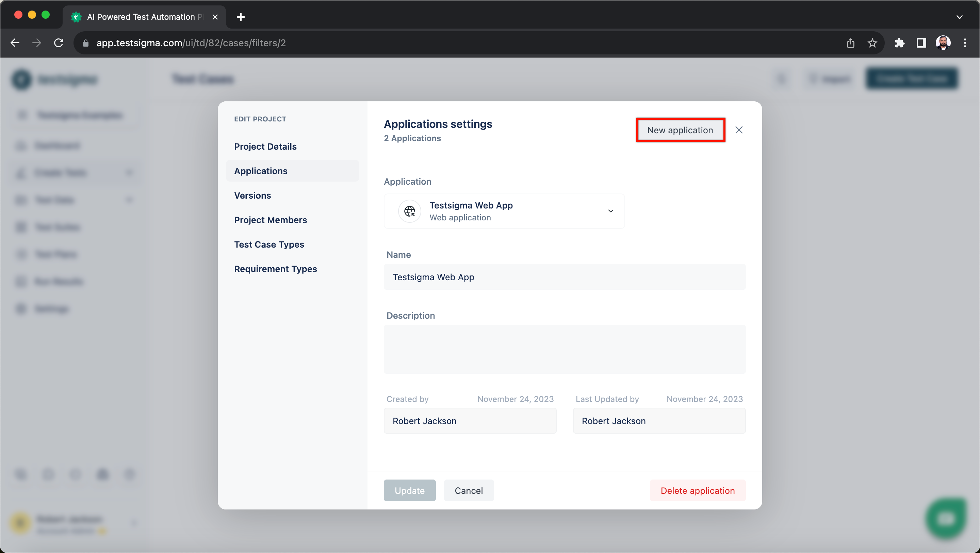The width and height of the screenshot is (980, 553).
Task: Click the browser forward arrow
Action: point(36,43)
